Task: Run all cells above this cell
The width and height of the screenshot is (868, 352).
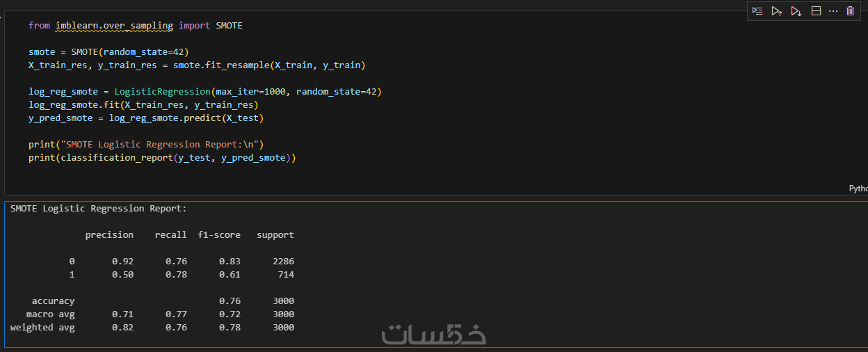Action: tap(777, 11)
